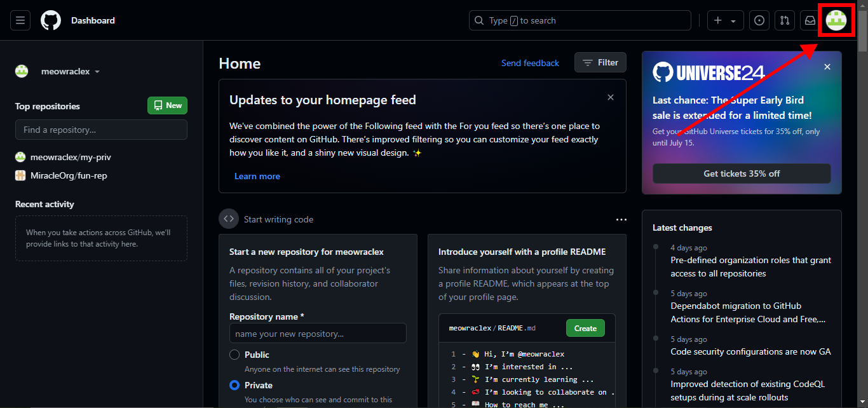The height and width of the screenshot is (408, 868).
Task: Click the page vertical scrollbar
Action: 862,191
